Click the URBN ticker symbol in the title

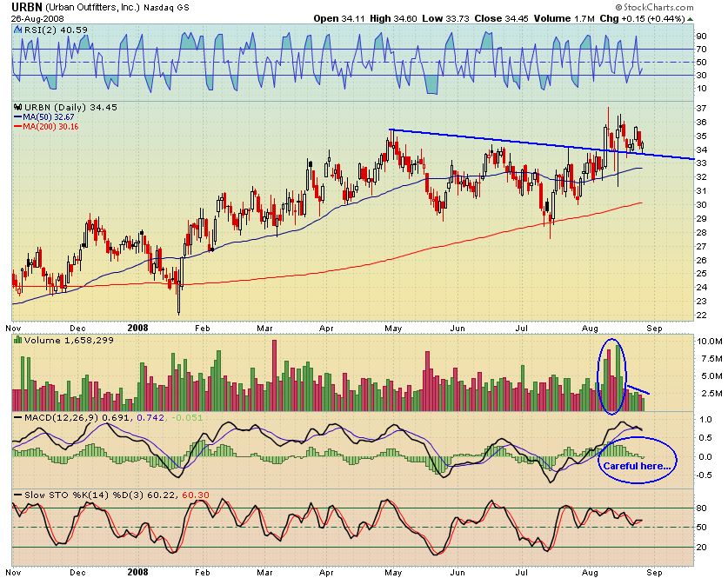(x=27, y=7)
